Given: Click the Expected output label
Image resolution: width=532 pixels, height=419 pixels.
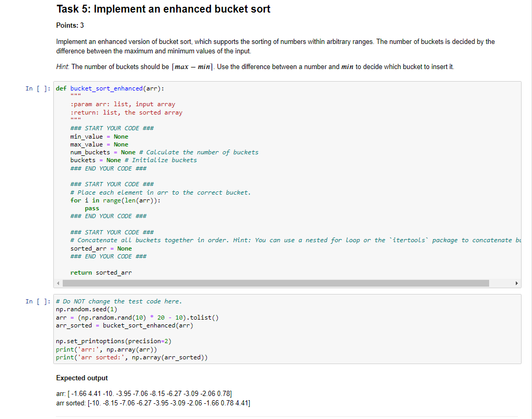Looking at the screenshot, I should pyautogui.click(x=82, y=378).
